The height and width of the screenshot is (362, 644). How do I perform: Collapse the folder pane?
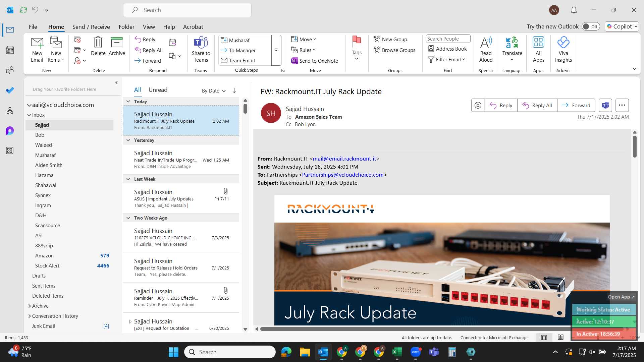tap(116, 82)
